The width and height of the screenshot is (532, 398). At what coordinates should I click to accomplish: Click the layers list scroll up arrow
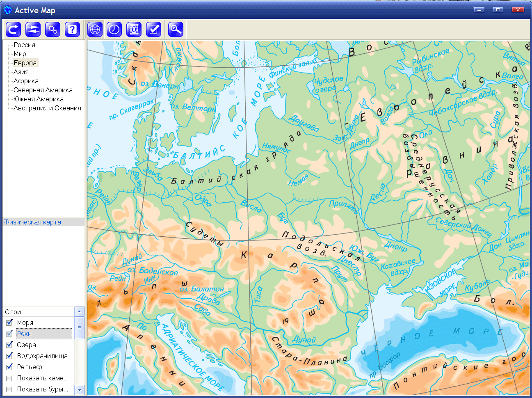80,311
